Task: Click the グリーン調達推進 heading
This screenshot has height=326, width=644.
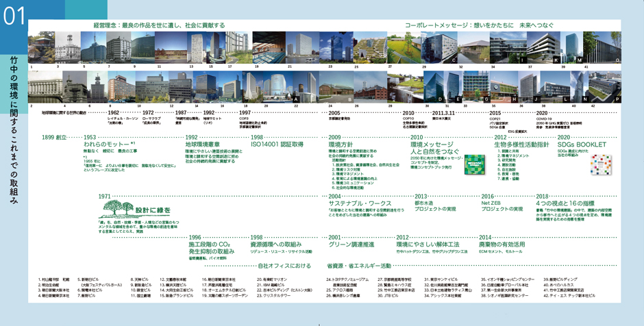Action: 351,244
